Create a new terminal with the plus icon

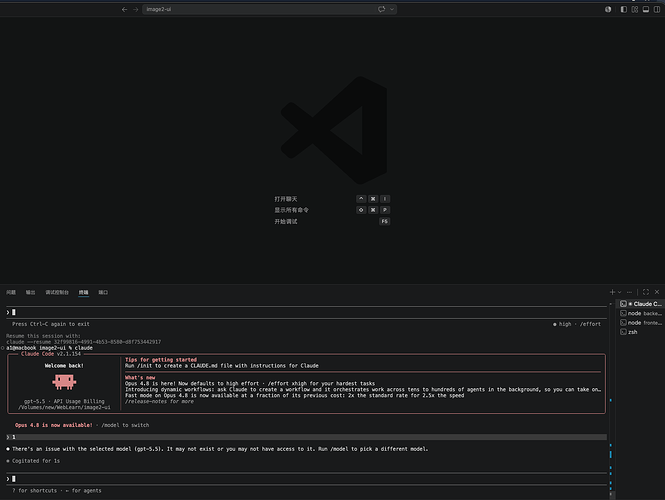[x=612, y=292]
